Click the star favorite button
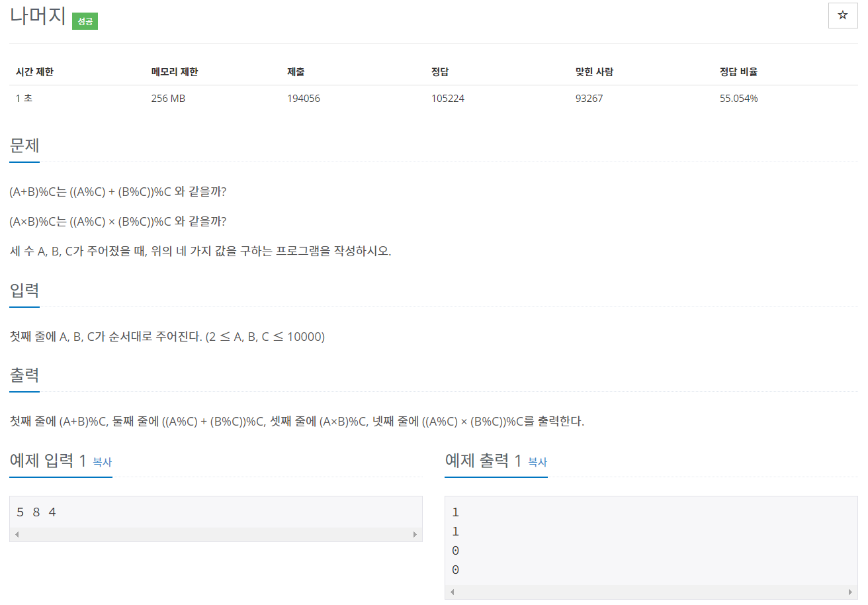 click(x=843, y=15)
